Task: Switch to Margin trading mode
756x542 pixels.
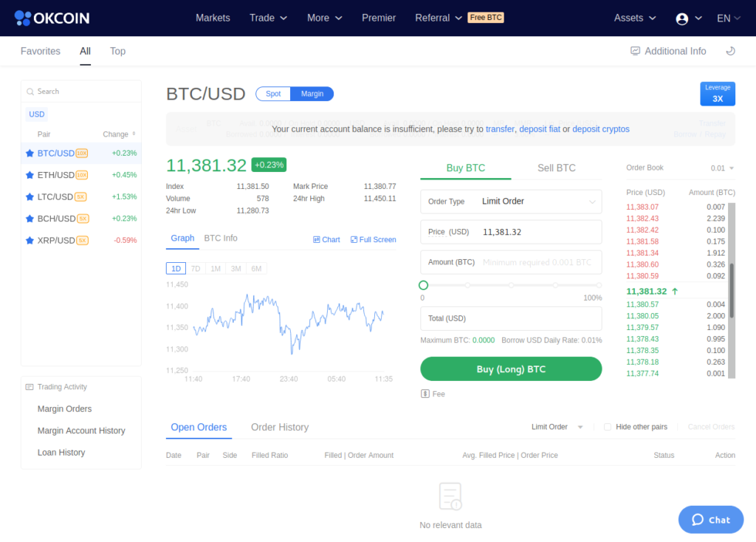Action: 312,94
